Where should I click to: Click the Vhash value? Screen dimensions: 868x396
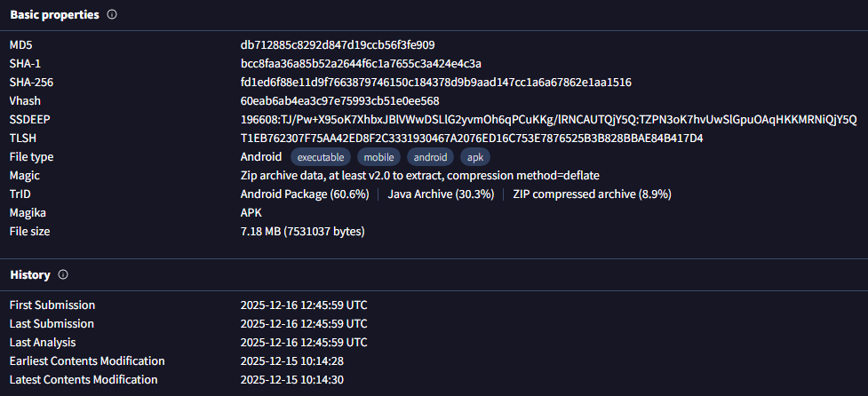pyautogui.click(x=339, y=101)
